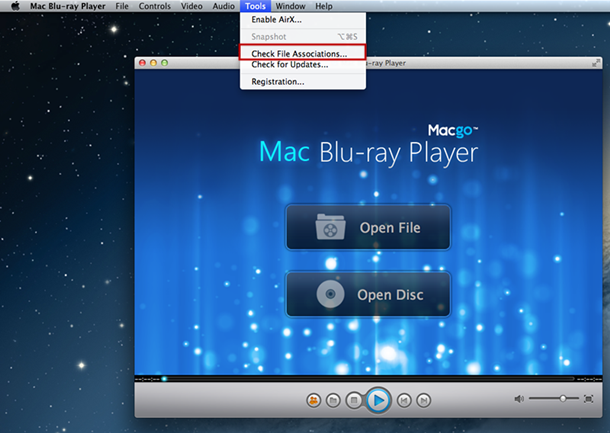Screen dimensions: 610x433
Task: Stop playback with the square stop button
Action: [x=354, y=400]
